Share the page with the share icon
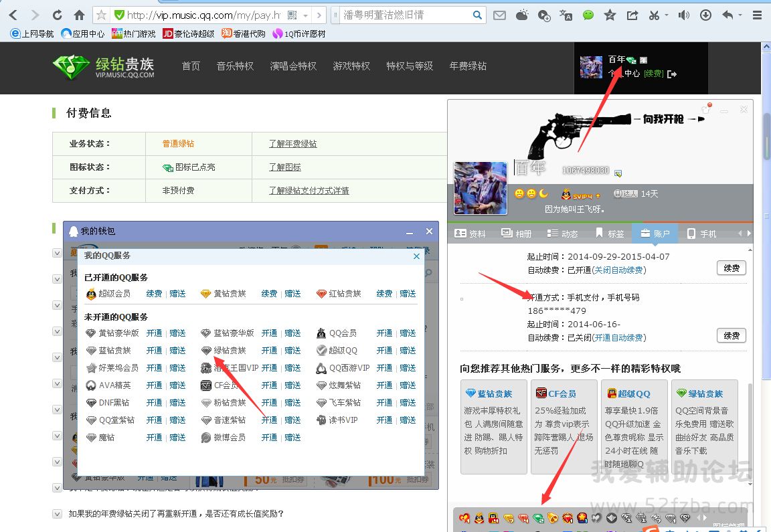This screenshot has height=532, width=771. click(632, 15)
